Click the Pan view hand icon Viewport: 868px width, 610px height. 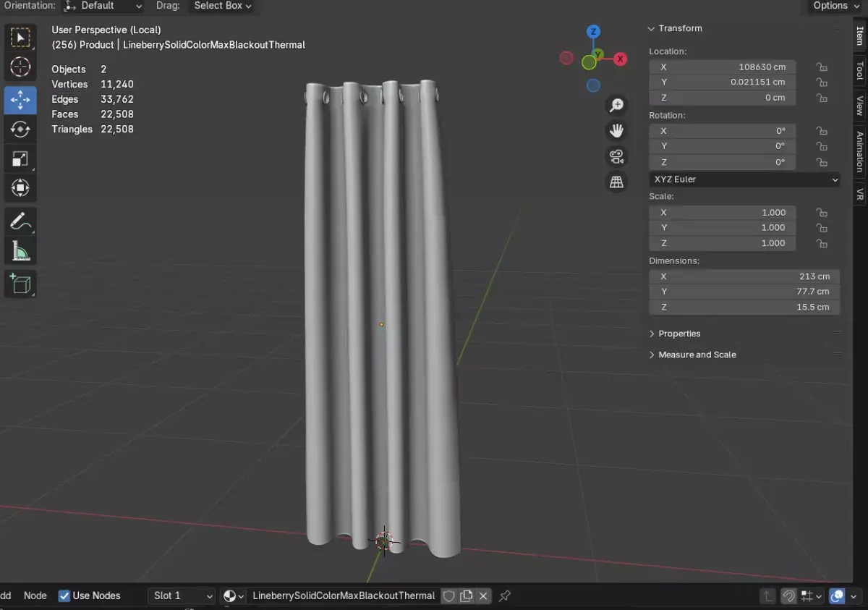point(616,131)
